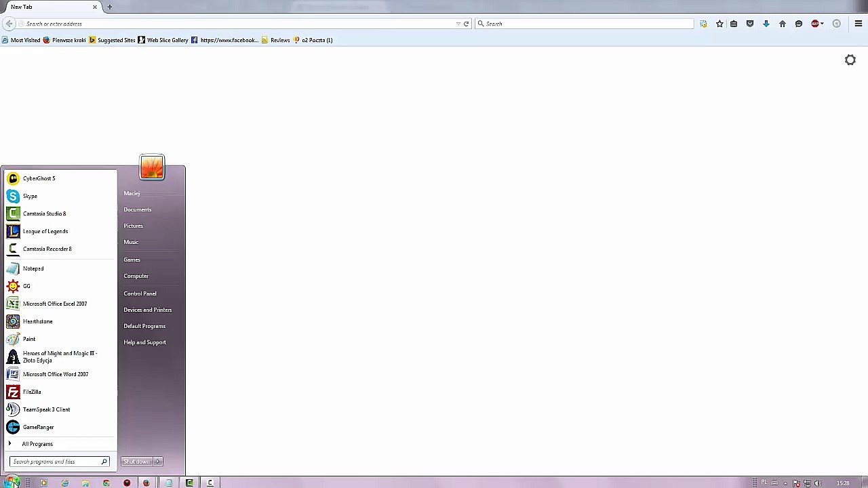The image size is (868, 488).
Task: Click the Firefox Home button
Action: [x=783, y=24]
